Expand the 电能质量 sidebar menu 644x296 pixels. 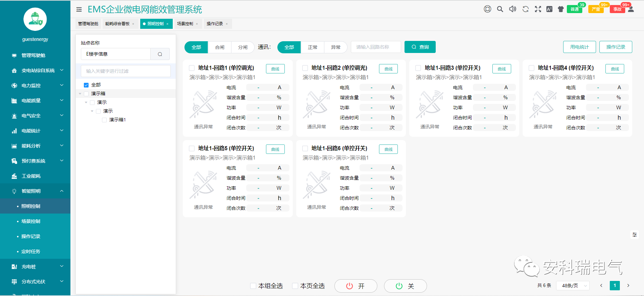(35, 101)
